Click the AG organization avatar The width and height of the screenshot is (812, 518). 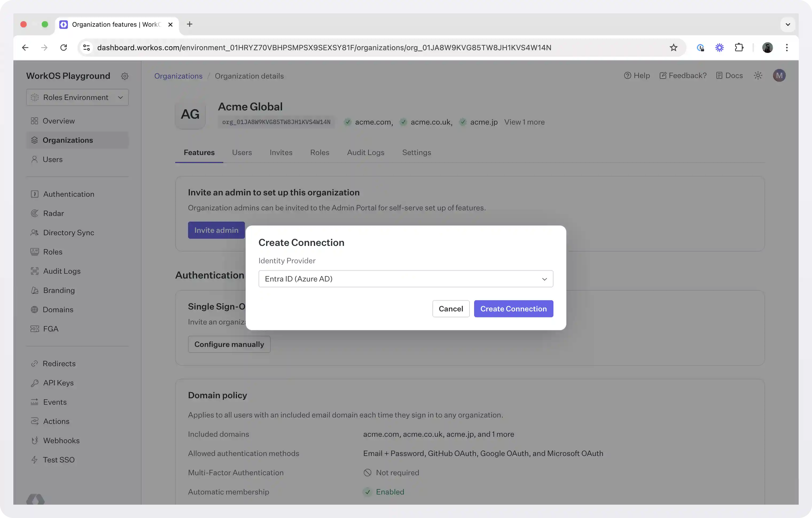(x=190, y=114)
